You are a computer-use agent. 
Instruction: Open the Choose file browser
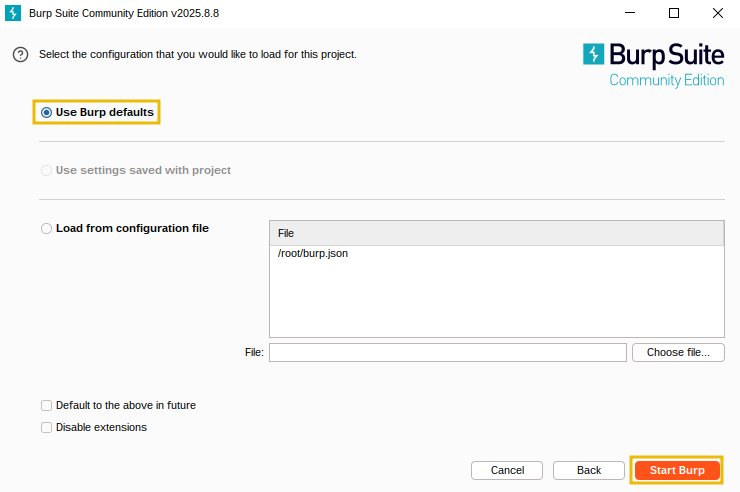tap(678, 352)
